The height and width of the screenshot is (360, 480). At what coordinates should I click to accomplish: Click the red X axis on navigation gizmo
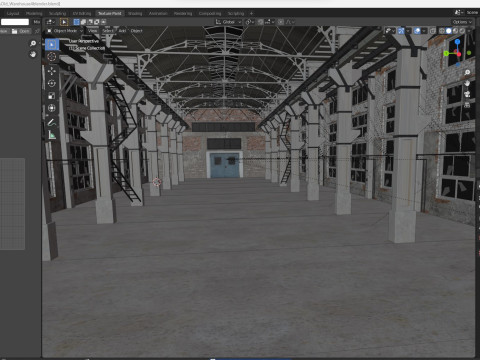point(459,54)
